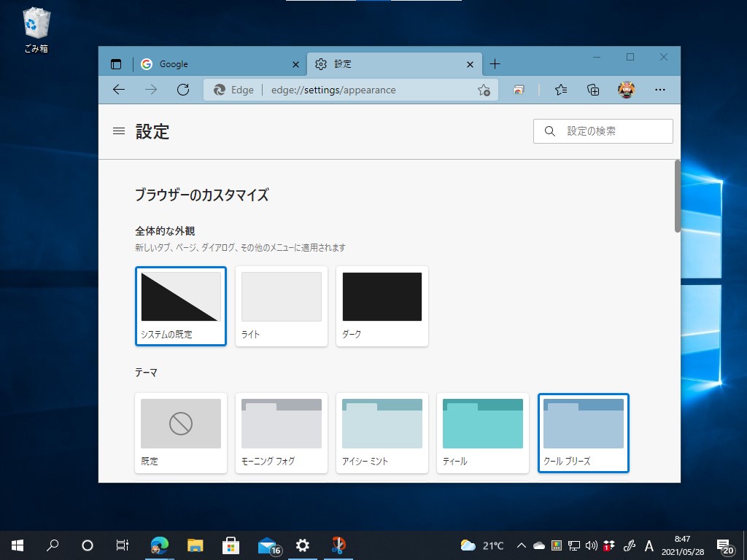Open the settings navigation hamburger menu
This screenshot has width=747, height=560.
[119, 131]
